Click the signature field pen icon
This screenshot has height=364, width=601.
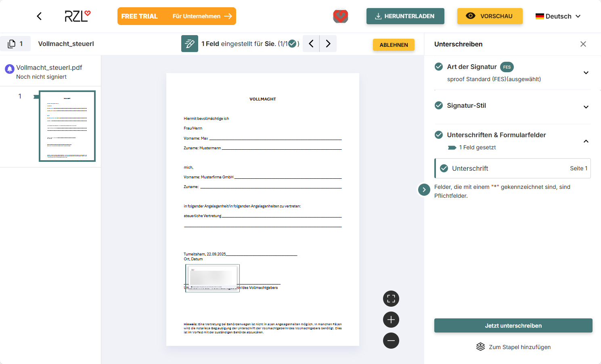pyautogui.click(x=189, y=44)
